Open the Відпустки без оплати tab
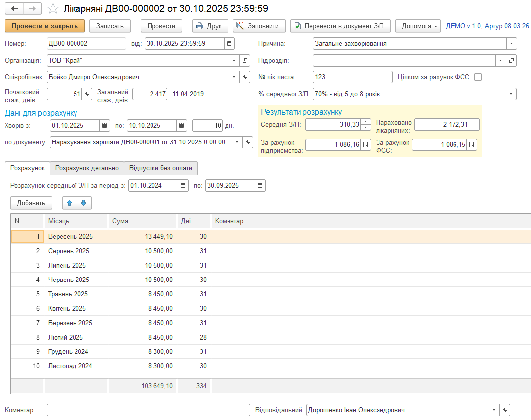The width and height of the screenshot is (531, 420). click(160, 168)
